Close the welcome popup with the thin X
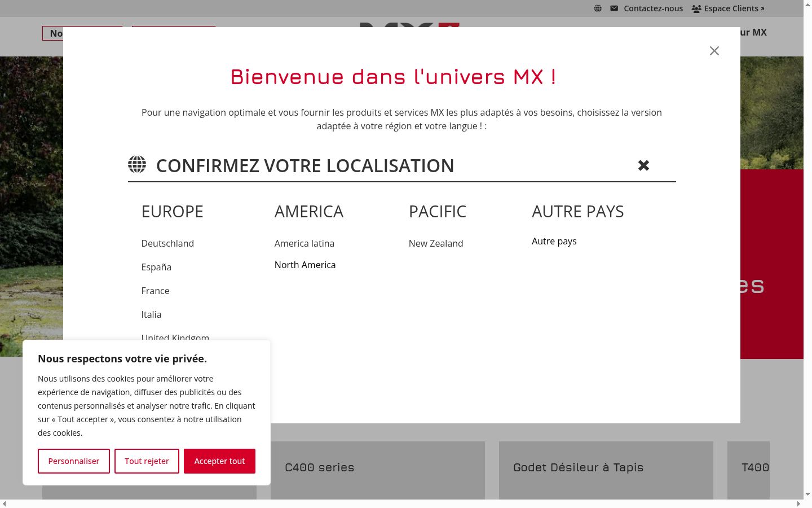 tap(714, 51)
